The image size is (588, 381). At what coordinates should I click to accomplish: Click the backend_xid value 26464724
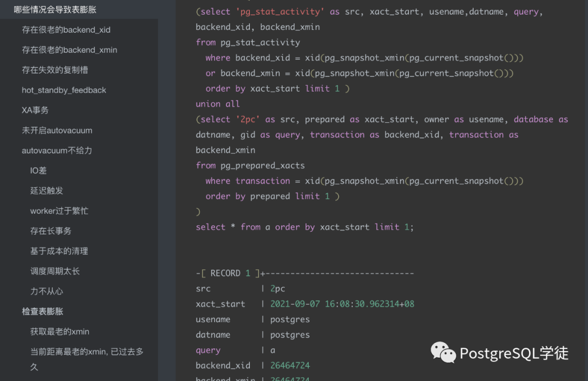tap(290, 365)
